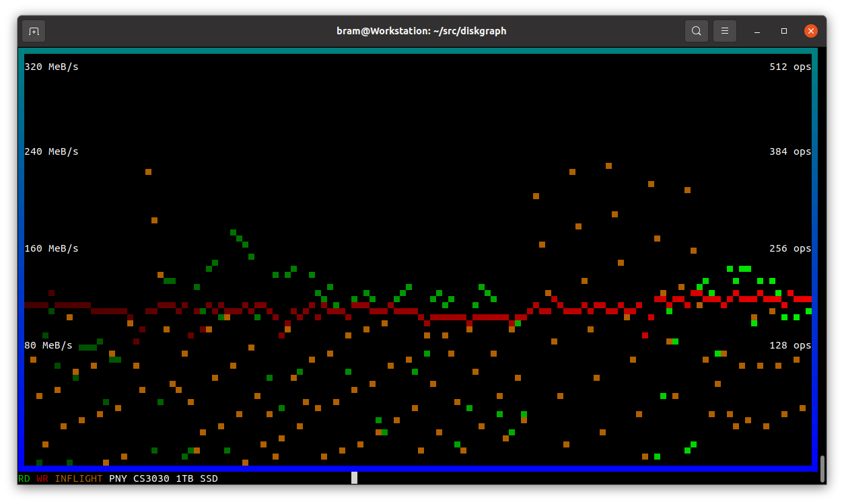Click the '160 MeB/s' axis label
Image resolution: width=844 pixels, height=504 pixels.
coord(51,248)
